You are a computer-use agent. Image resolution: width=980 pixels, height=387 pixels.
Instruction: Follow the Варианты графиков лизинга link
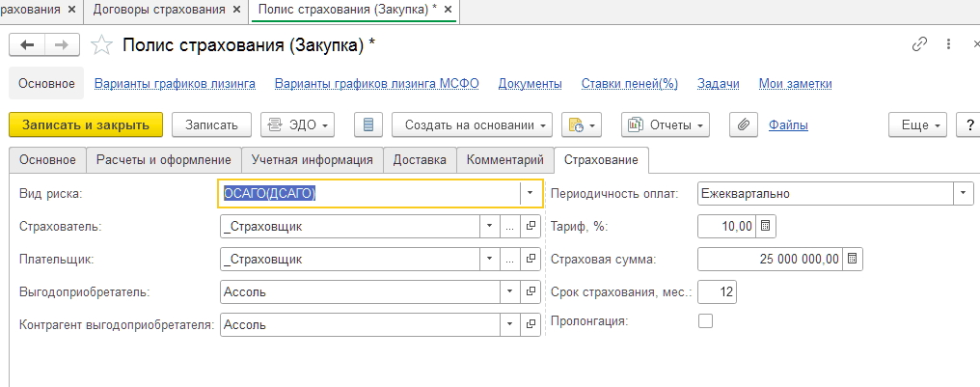(175, 84)
